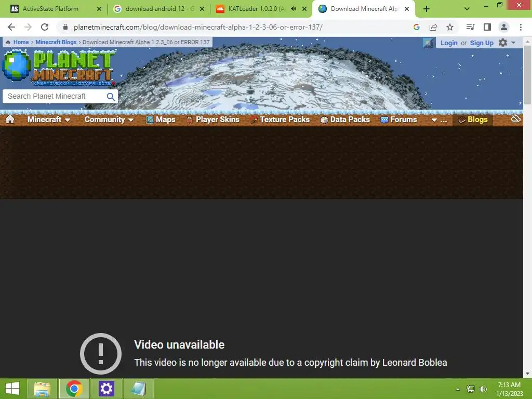Expand the arrow beside the settings gear
The width and height of the screenshot is (532, 399).
[513, 43]
